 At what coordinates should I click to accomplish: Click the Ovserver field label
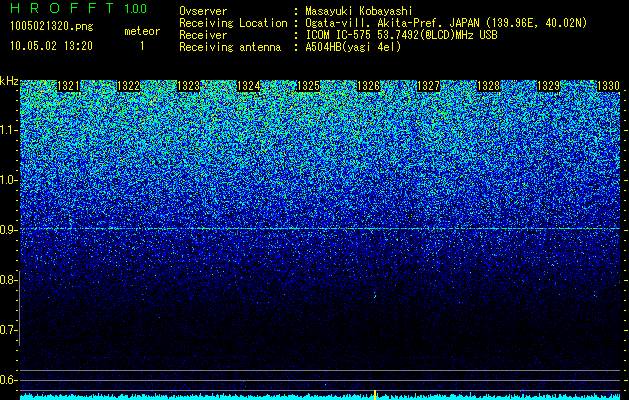pos(203,11)
